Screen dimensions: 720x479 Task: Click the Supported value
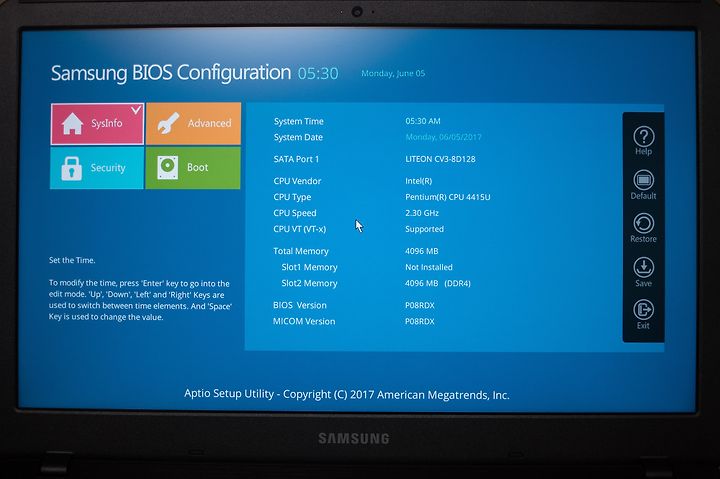[x=424, y=229]
